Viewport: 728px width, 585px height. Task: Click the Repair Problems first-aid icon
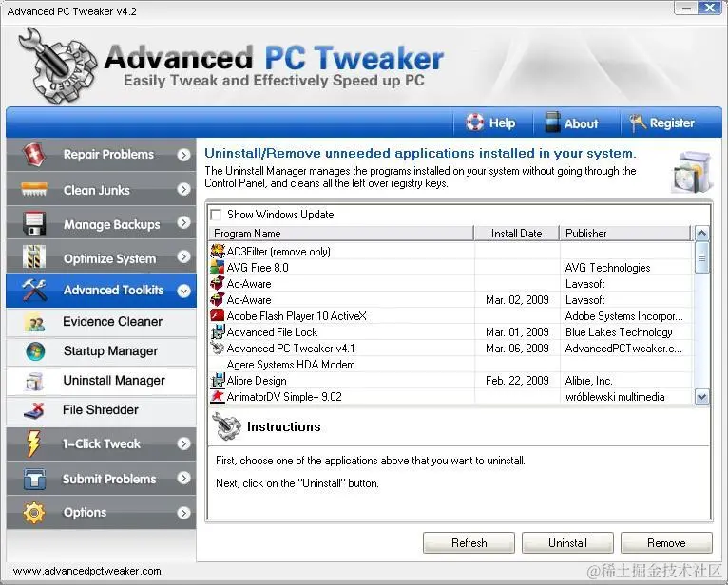(34, 155)
